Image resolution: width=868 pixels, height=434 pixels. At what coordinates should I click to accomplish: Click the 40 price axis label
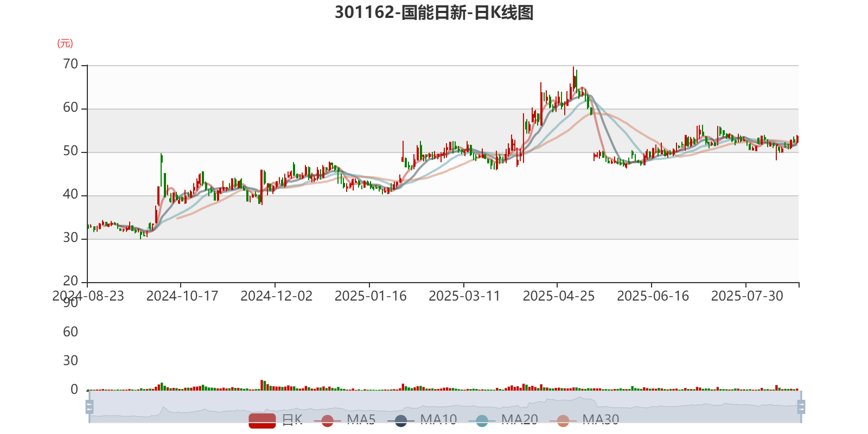(71, 195)
